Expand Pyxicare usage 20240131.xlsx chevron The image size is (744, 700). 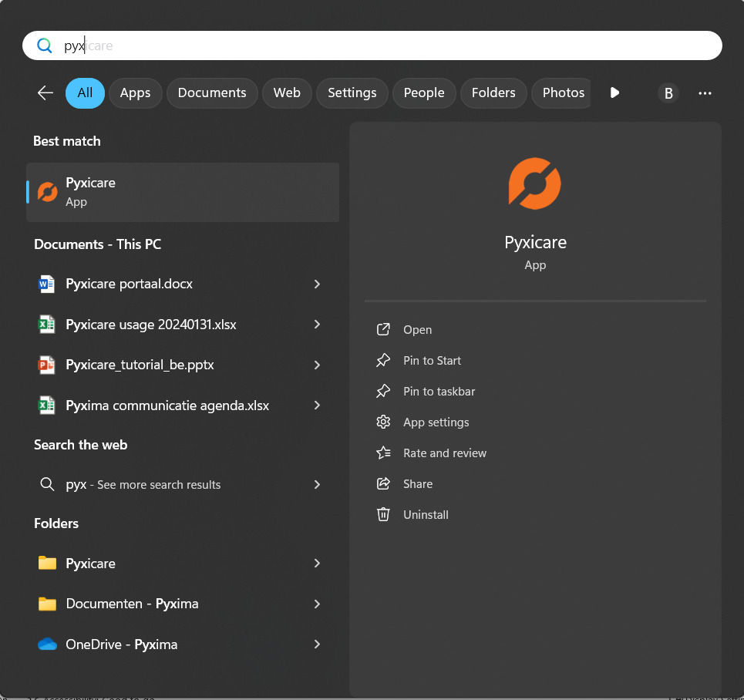(317, 325)
